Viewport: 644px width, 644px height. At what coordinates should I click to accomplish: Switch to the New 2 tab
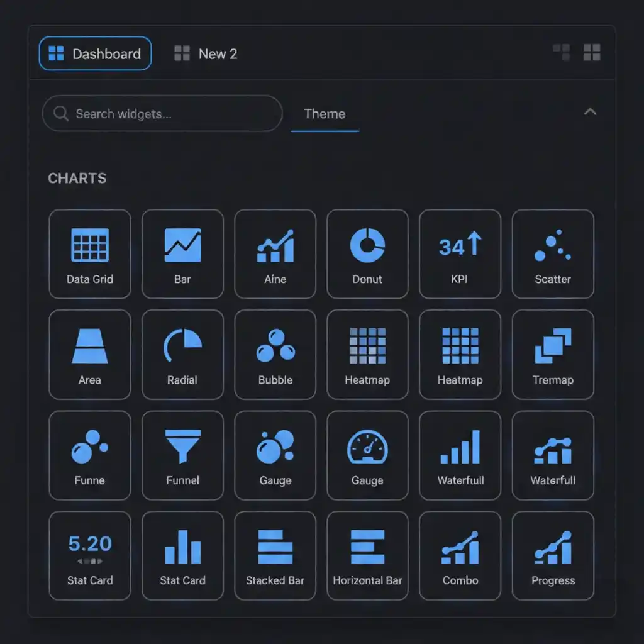point(205,53)
